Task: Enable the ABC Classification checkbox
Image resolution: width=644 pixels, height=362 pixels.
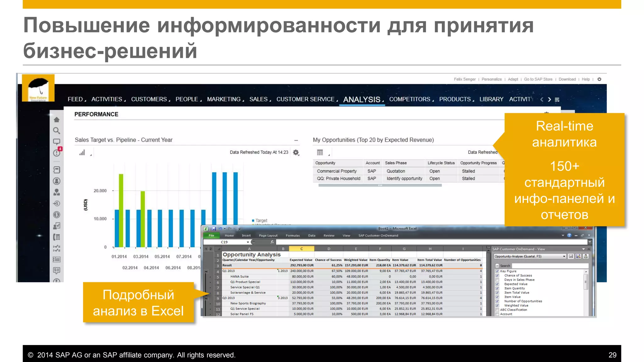Action: [497, 310]
